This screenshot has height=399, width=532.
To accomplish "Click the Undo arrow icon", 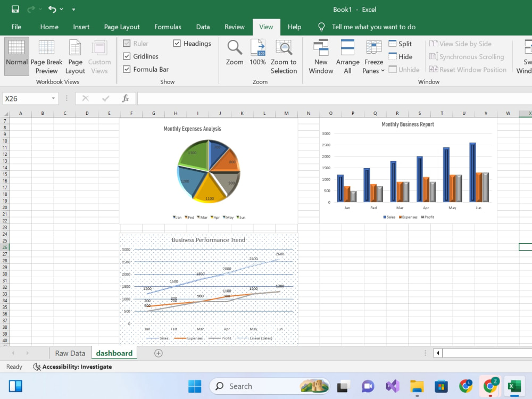I will (x=52, y=9).
